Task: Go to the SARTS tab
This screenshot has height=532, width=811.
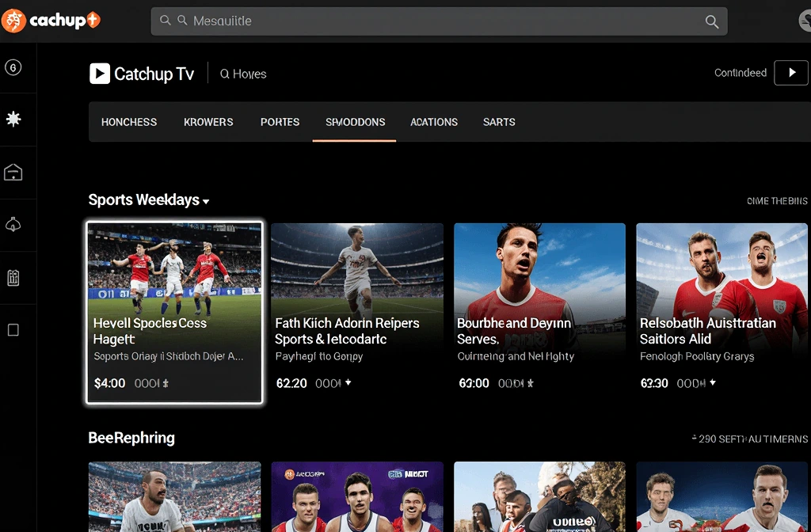Action: point(499,122)
